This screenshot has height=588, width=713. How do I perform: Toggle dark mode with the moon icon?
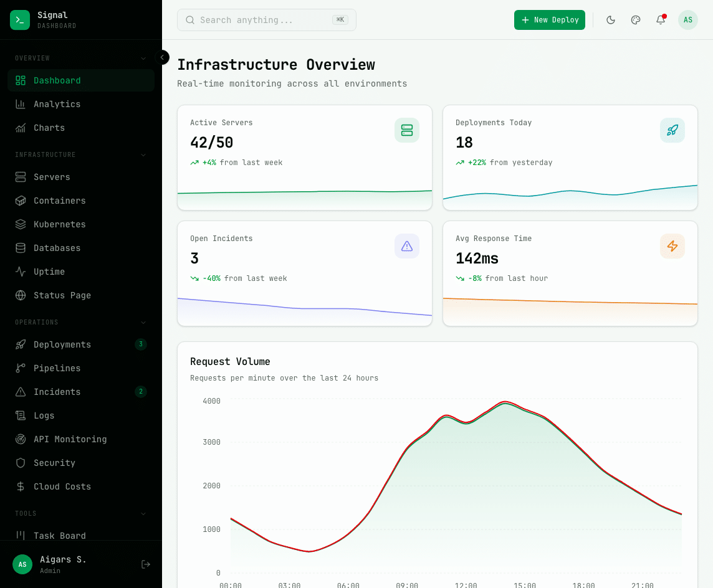click(611, 20)
